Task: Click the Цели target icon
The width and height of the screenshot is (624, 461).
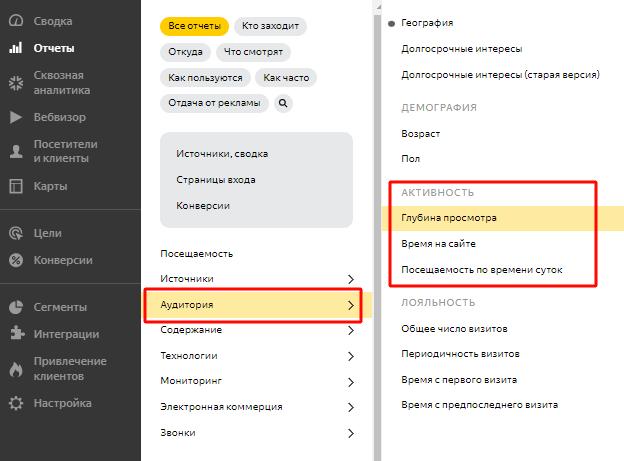Action: pyautogui.click(x=15, y=233)
